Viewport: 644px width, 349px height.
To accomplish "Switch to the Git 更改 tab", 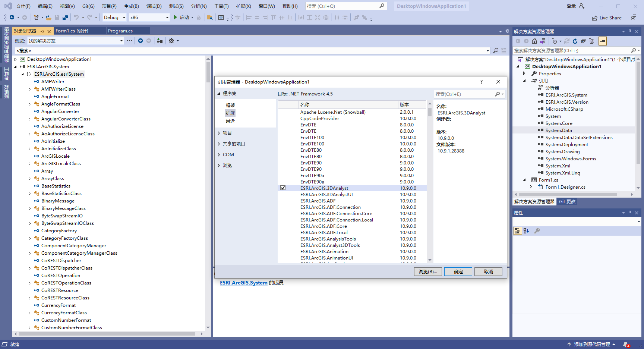I will [567, 202].
